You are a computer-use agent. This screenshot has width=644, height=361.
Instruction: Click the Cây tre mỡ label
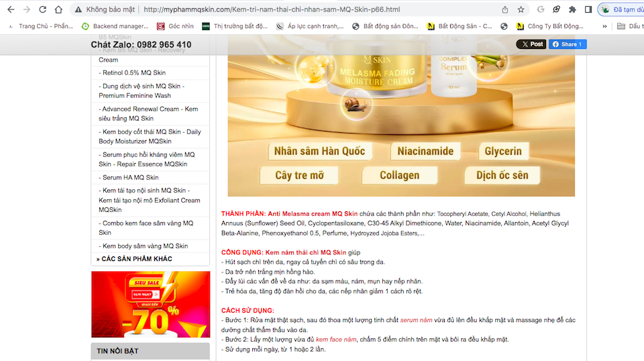(299, 175)
